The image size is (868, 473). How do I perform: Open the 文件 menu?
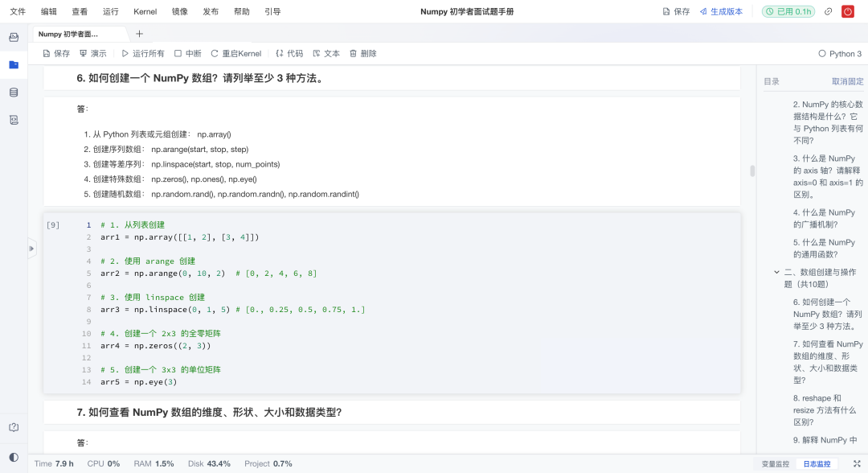coord(18,11)
